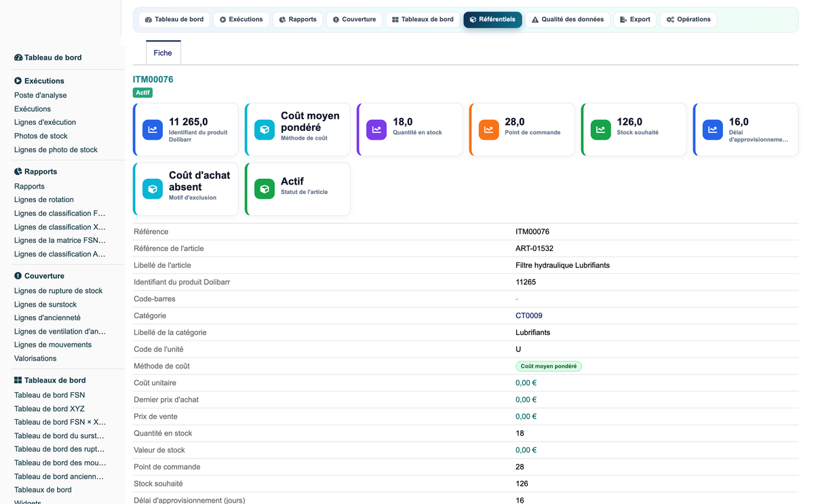
Task: Open the Opérations top menu
Action: click(x=689, y=20)
